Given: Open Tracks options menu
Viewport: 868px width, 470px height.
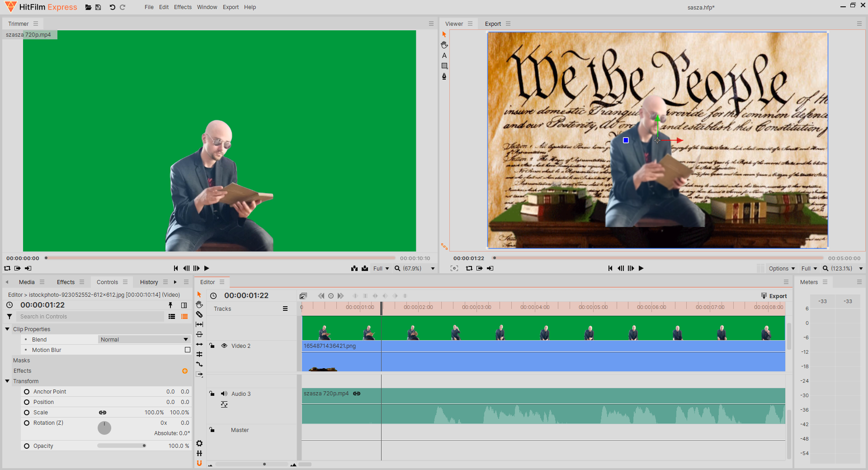Looking at the screenshot, I should [x=285, y=309].
